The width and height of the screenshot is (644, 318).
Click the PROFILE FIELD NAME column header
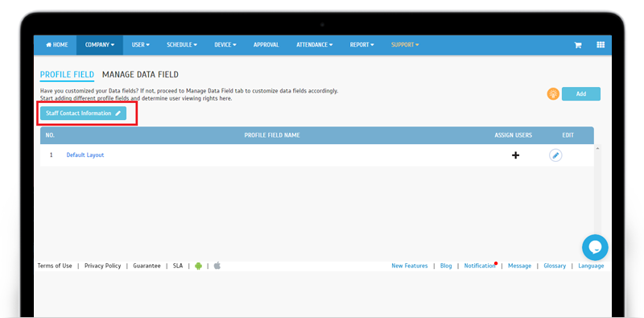(272, 135)
